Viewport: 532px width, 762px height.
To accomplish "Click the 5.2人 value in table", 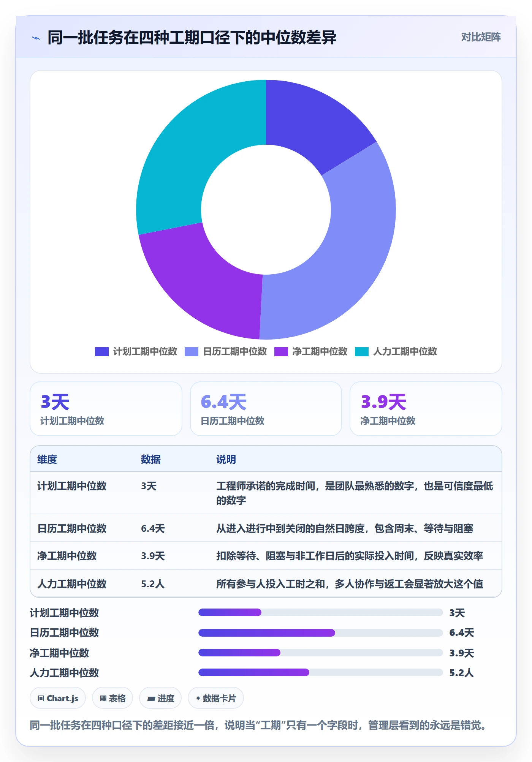I will pyautogui.click(x=153, y=584).
